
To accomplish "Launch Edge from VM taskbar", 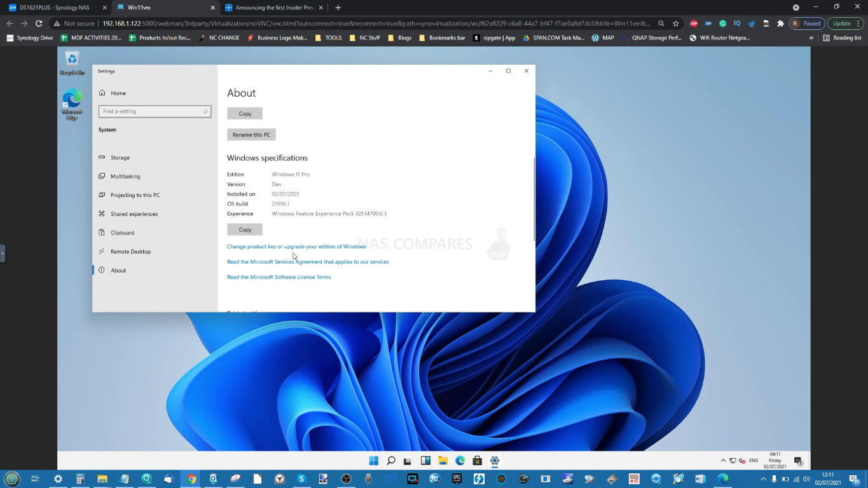I will (x=460, y=461).
